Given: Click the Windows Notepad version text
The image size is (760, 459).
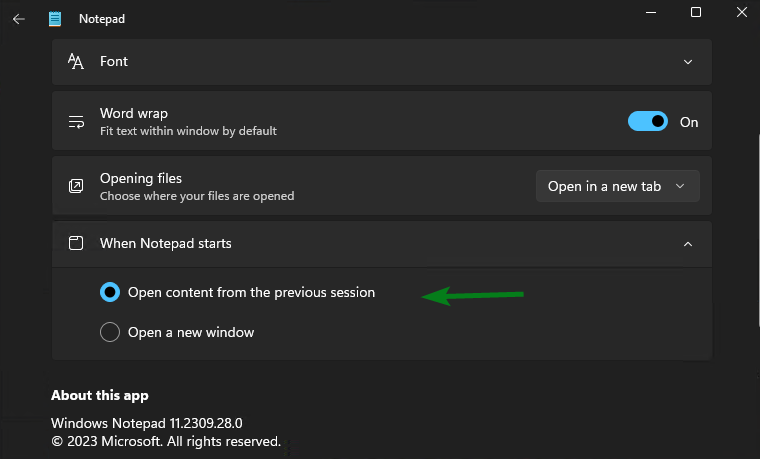Looking at the screenshot, I should pyautogui.click(x=146, y=423).
